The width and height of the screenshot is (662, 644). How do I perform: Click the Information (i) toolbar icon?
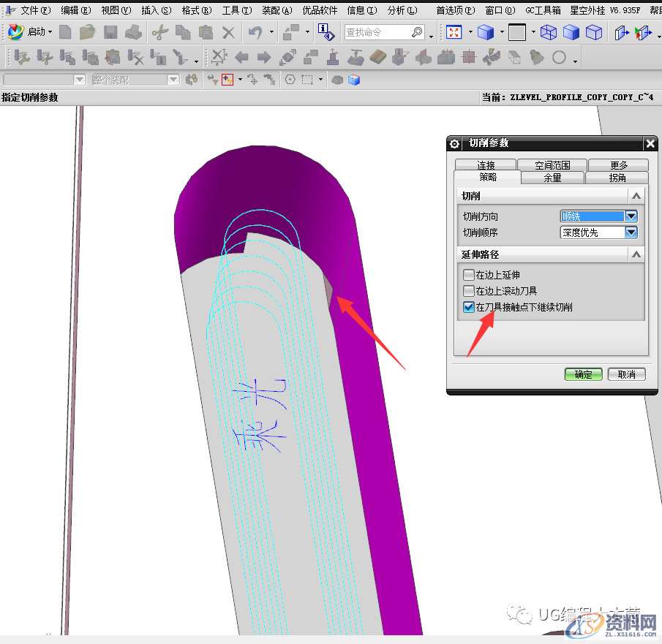coord(326,32)
